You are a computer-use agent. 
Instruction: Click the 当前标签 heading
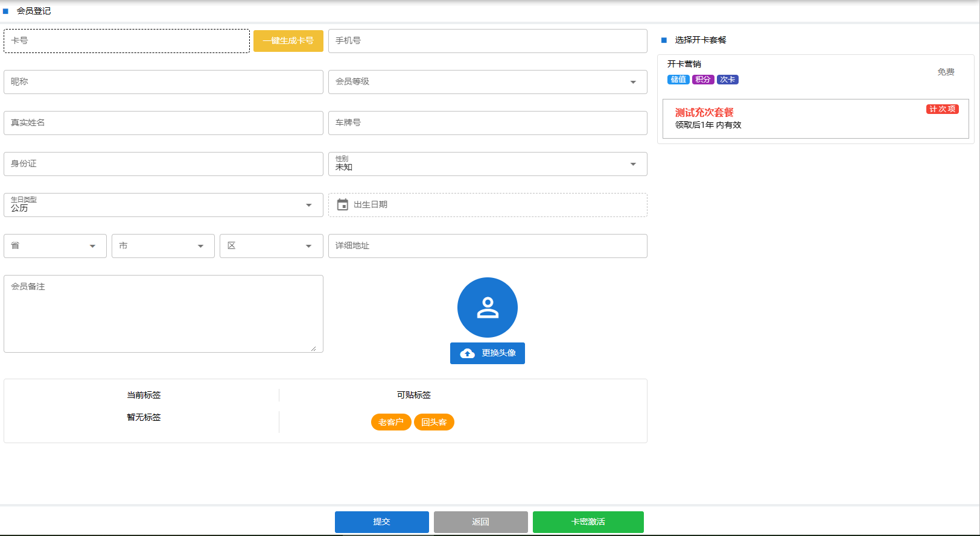click(x=144, y=396)
